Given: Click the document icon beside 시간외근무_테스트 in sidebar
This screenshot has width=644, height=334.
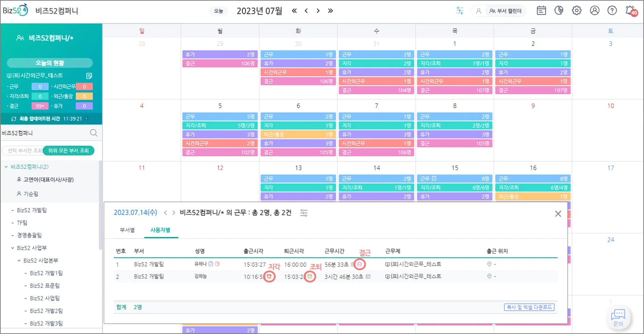Looking at the screenshot, I should pyautogui.click(x=89, y=75).
